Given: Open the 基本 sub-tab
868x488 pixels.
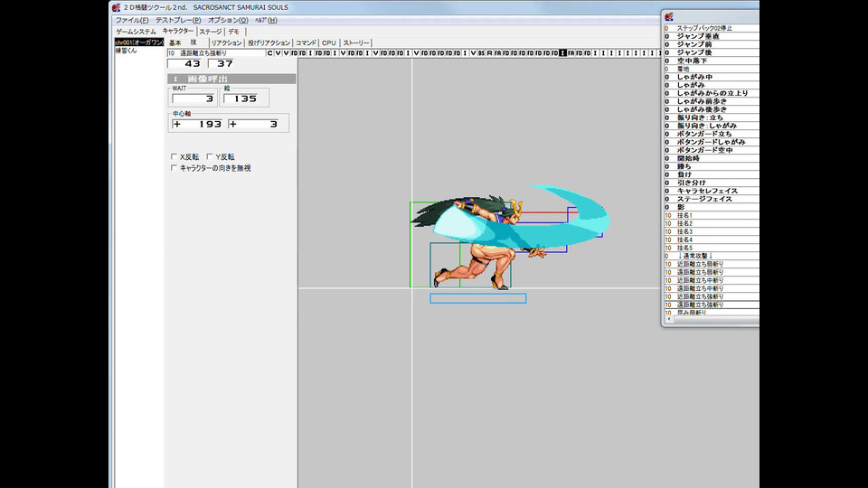Looking at the screenshot, I should (175, 42).
